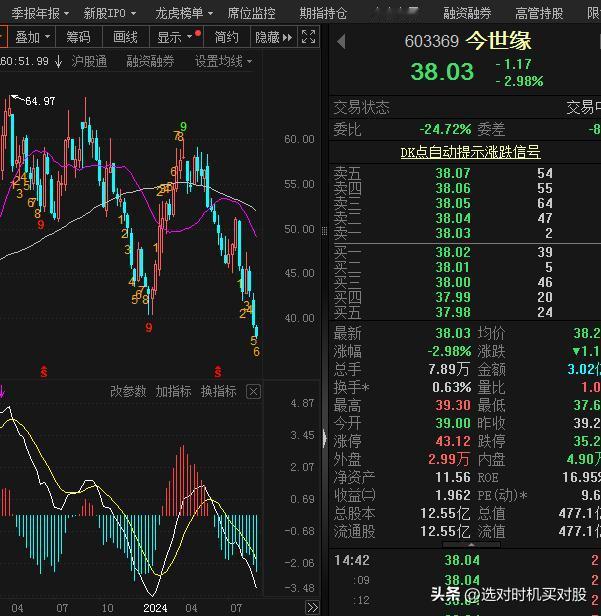This screenshot has height=616, width=601.
Task: Click the 卖一 price 38.03
Action: [x=453, y=233]
